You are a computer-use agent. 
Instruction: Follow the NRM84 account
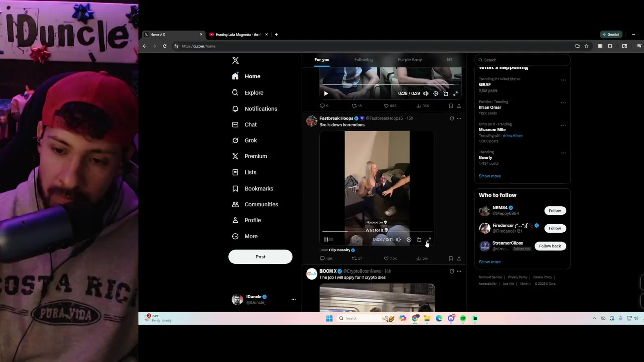pyautogui.click(x=555, y=211)
